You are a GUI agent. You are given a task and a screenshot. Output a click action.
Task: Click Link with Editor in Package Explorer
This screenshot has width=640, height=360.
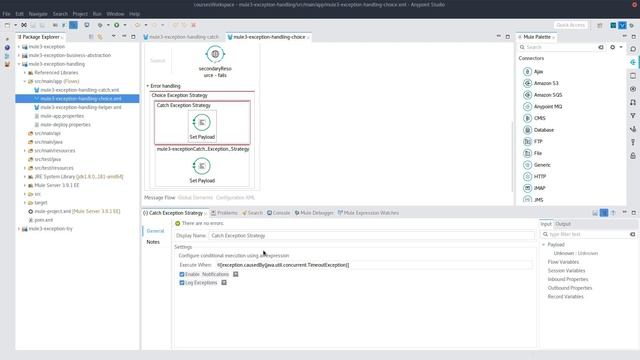coord(100,37)
